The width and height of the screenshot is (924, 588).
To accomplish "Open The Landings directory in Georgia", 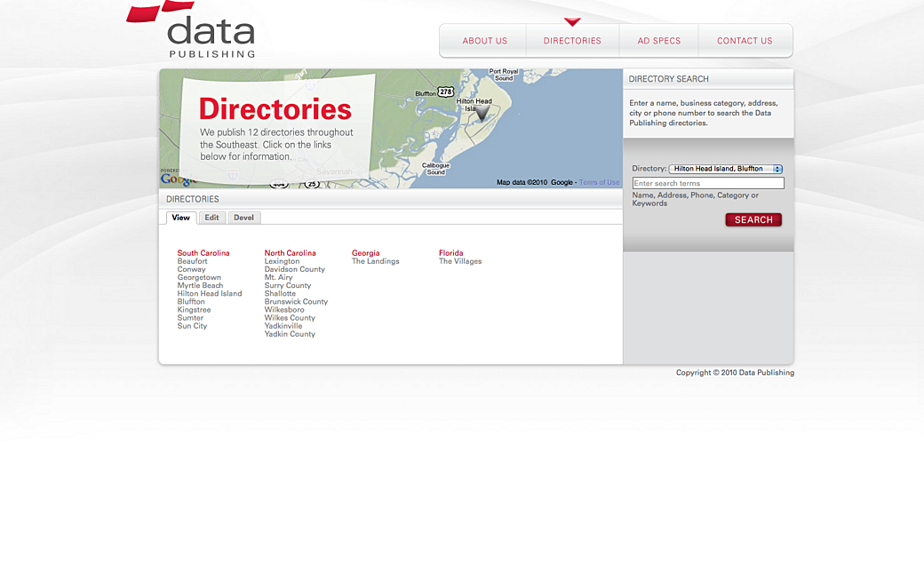I will point(375,261).
